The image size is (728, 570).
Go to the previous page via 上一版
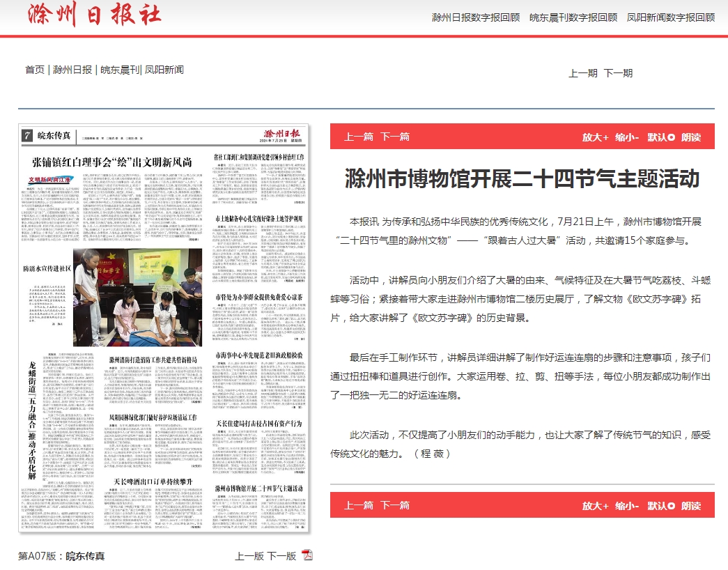coord(249,556)
